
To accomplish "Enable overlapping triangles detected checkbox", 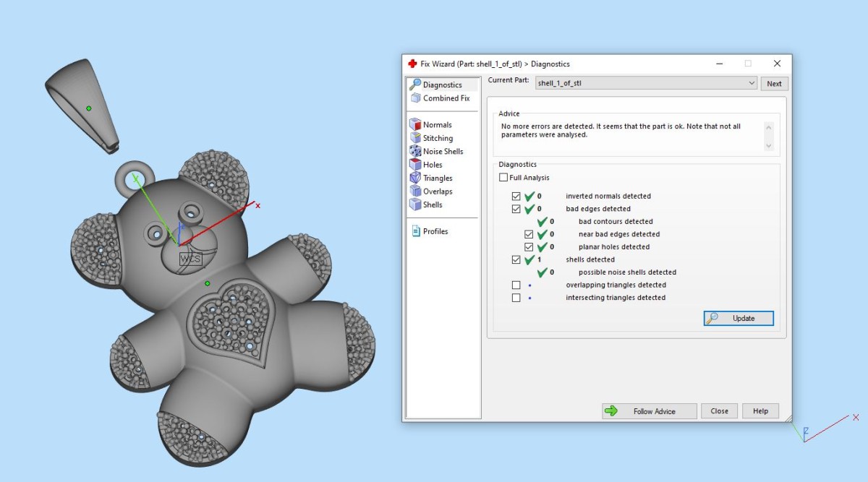I will click(x=516, y=285).
